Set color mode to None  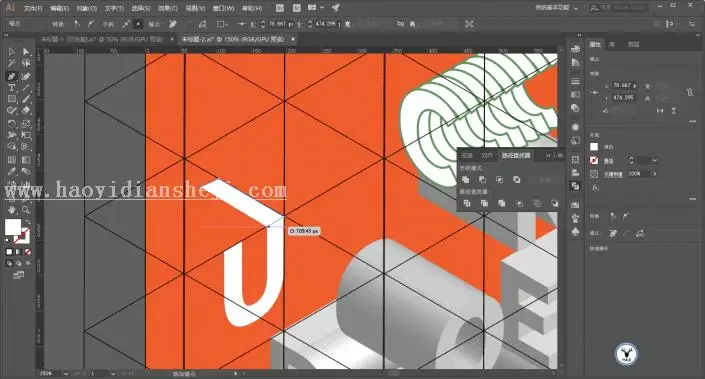(x=28, y=252)
